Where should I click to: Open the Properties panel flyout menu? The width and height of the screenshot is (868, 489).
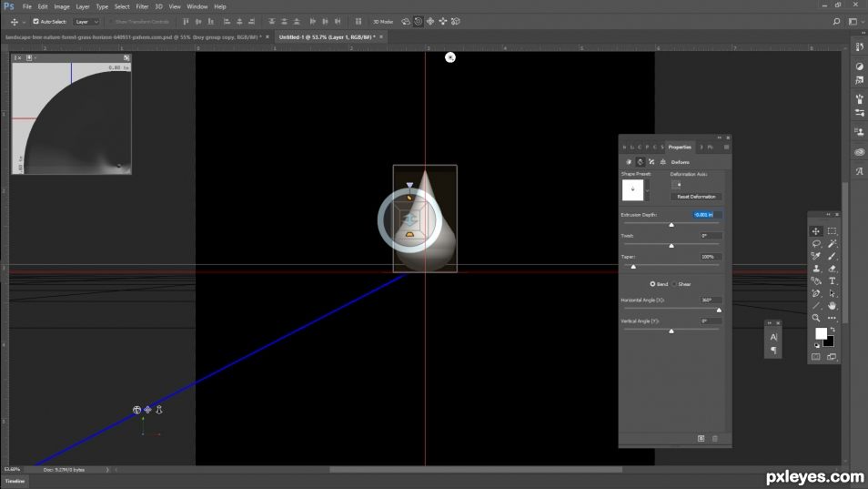click(x=726, y=148)
